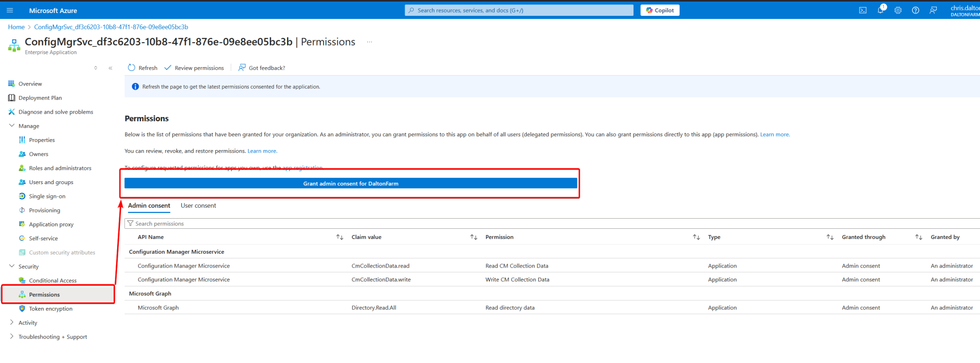Viewport: 980px width, 363px height.
Task: Click Grant admin consent for DaltonFarm
Action: (x=351, y=183)
